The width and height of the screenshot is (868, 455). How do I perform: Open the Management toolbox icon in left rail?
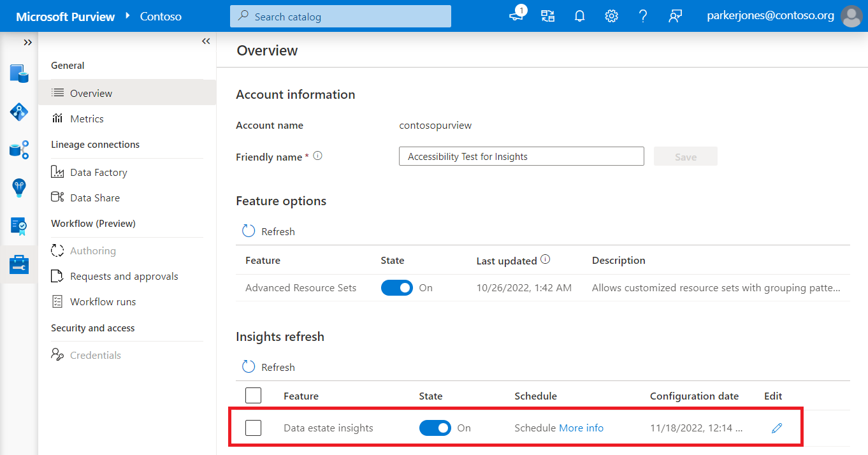tap(18, 264)
